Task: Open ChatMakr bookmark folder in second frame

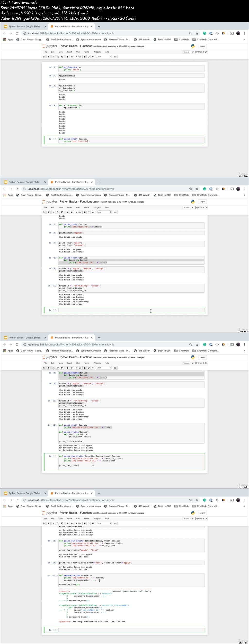Action: (x=182, y=195)
